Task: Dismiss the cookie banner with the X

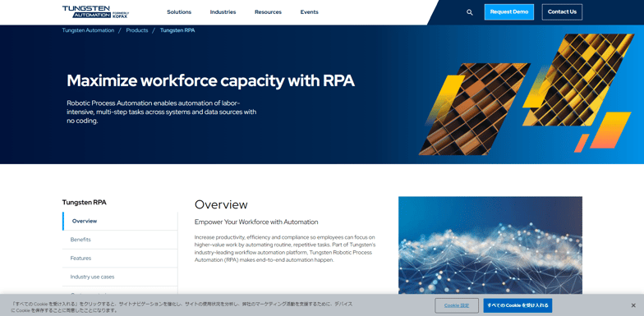Action: pyautogui.click(x=633, y=305)
